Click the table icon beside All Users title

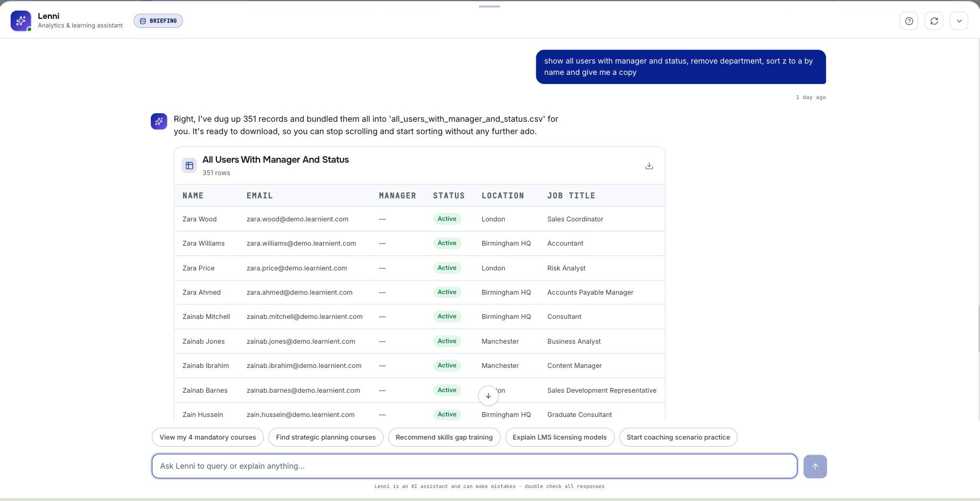click(x=190, y=165)
